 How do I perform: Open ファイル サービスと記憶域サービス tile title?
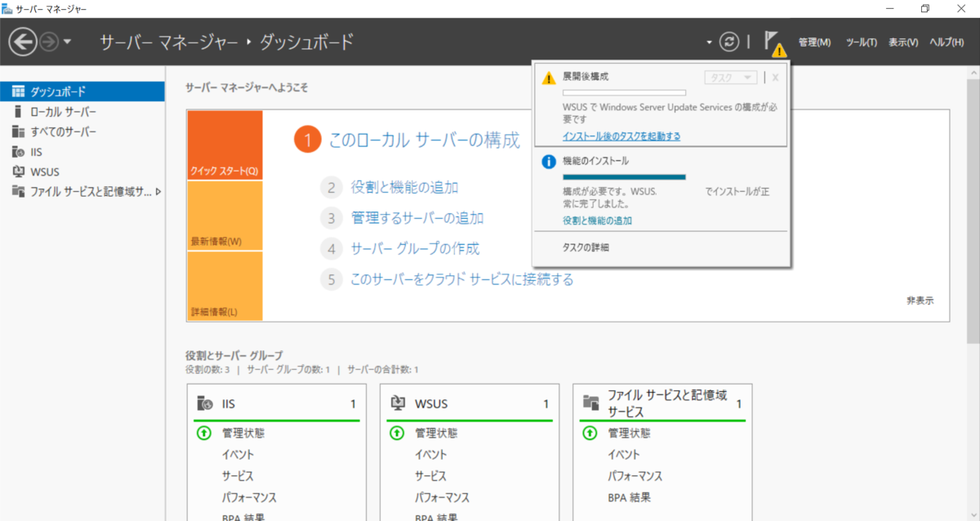[x=666, y=403]
